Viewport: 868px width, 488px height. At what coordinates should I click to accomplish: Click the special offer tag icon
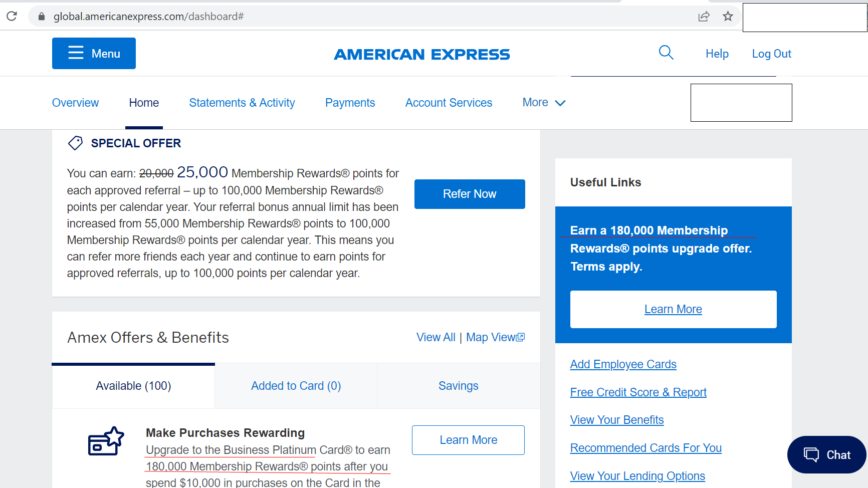tap(75, 143)
